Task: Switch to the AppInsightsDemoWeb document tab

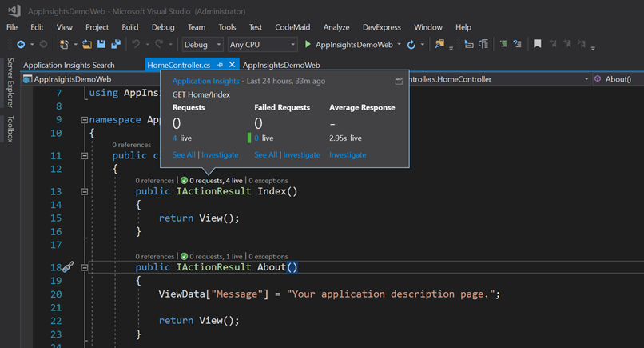Action: [281, 65]
